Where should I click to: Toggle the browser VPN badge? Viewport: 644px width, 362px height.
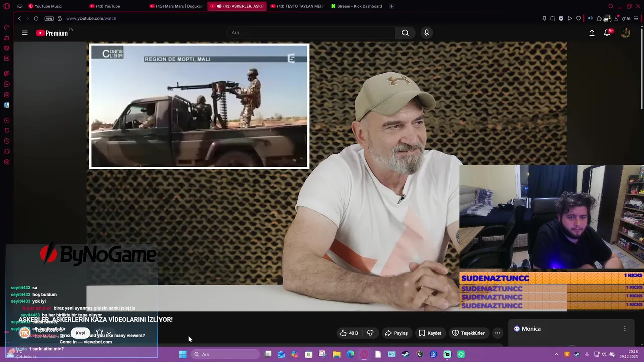(x=49, y=18)
